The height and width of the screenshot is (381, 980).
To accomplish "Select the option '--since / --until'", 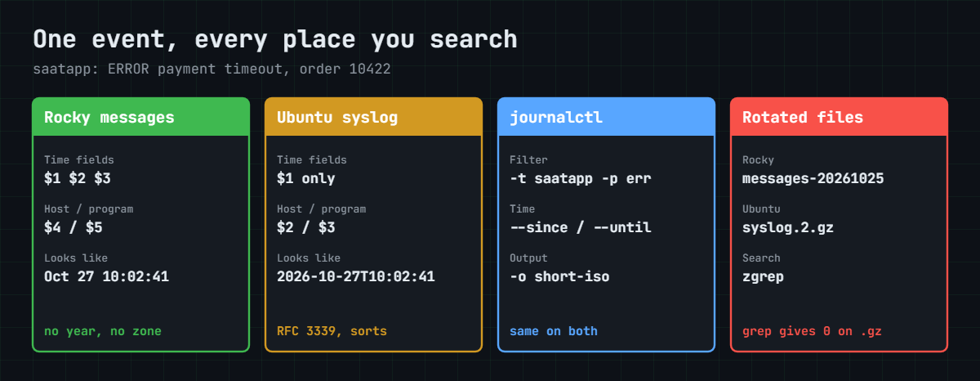I will [x=581, y=227].
